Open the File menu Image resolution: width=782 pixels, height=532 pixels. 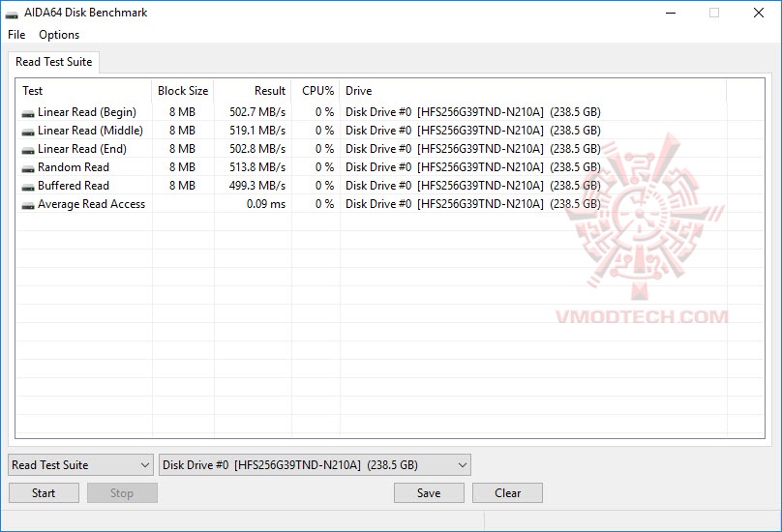[x=16, y=35]
